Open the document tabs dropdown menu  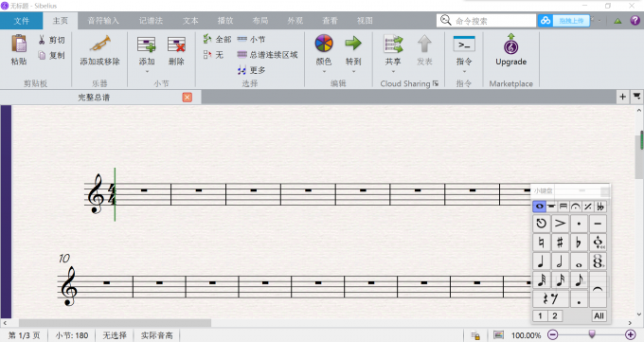coord(636,97)
